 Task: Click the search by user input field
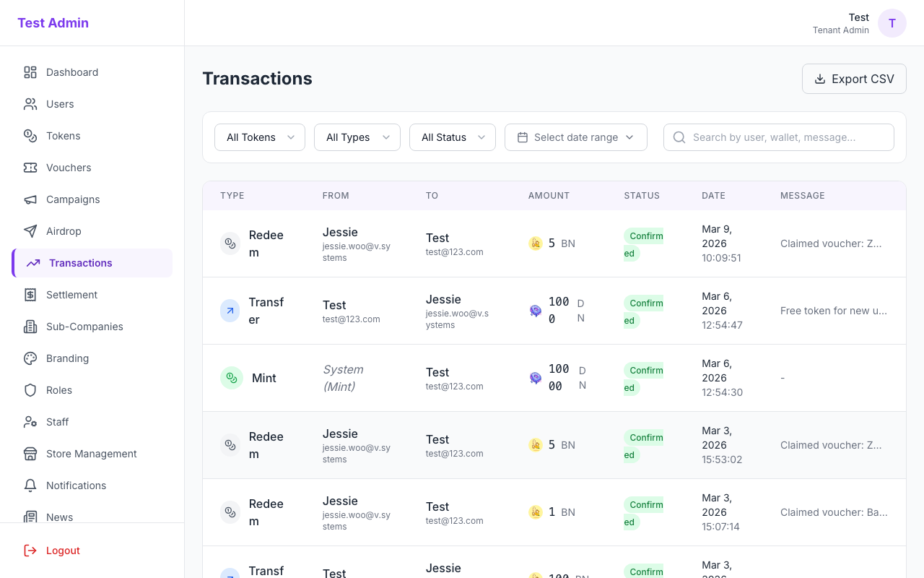[778, 137]
